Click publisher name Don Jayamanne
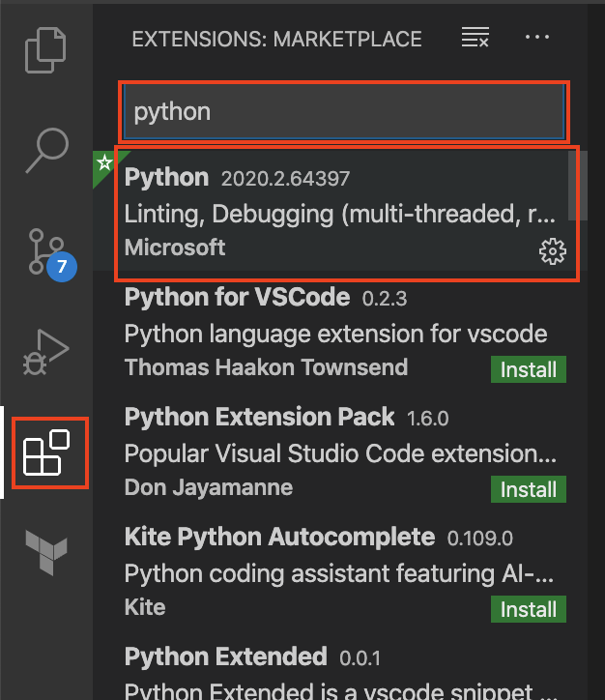 point(209,487)
